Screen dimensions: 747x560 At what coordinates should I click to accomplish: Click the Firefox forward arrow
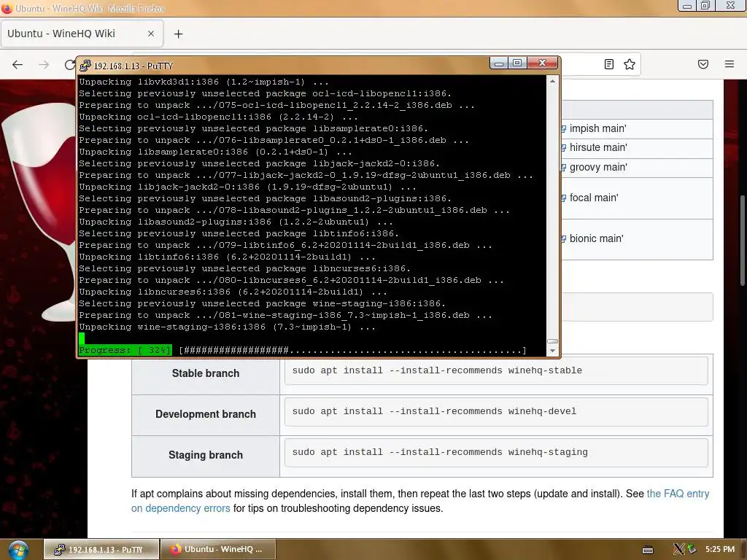tap(44, 64)
